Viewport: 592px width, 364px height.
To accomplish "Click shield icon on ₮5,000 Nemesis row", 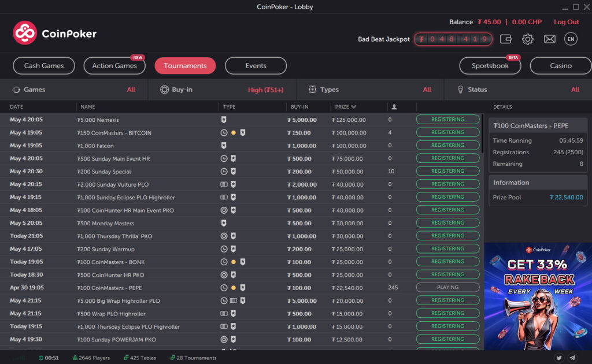I will point(224,120).
